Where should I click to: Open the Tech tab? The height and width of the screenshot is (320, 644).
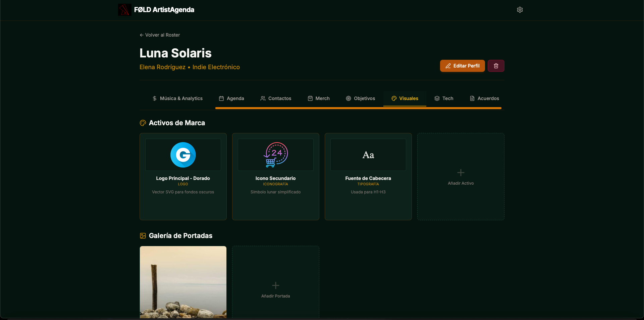(x=444, y=98)
